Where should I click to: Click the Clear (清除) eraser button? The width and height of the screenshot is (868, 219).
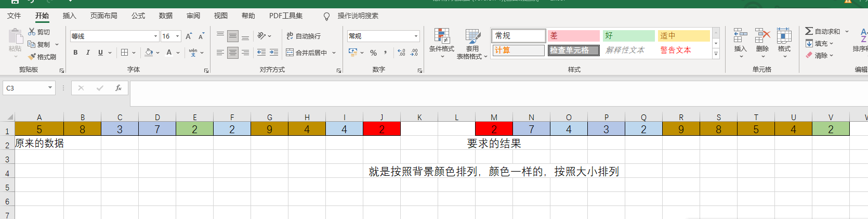click(819, 55)
